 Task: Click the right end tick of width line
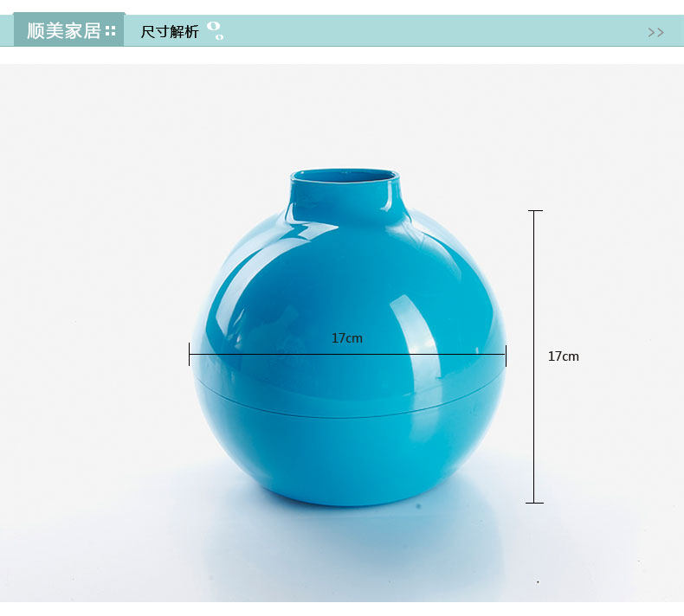[506, 356]
